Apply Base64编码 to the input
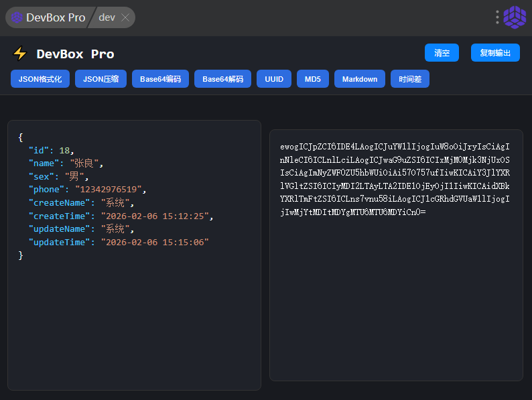The width and height of the screenshot is (532, 400). pos(160,79)
